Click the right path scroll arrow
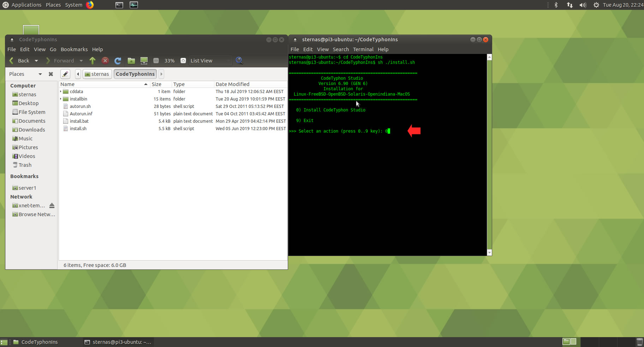The image size is (644, 347). click(161, 74)
